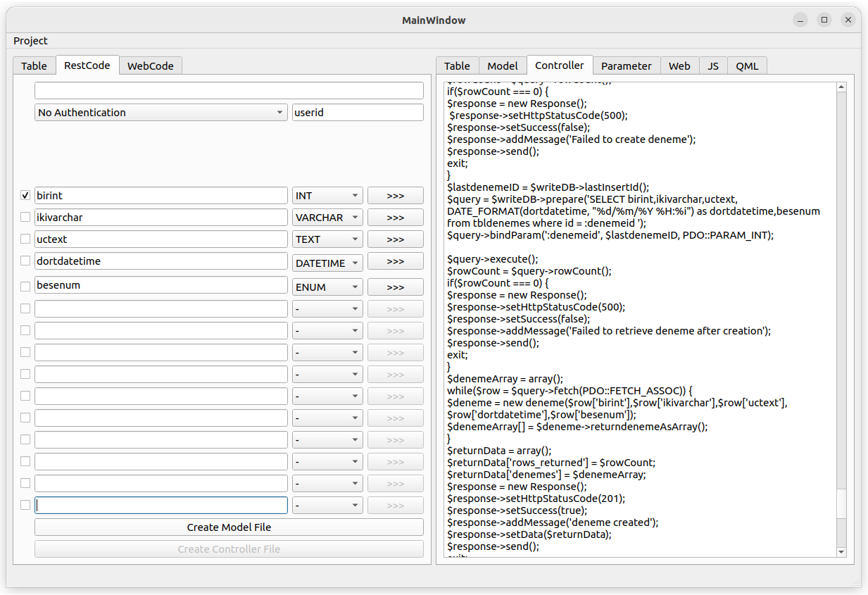This screenshot has height=595, width=868.
Task: Open the No Authentication dropdown
Action: click(x=161, y=113)
